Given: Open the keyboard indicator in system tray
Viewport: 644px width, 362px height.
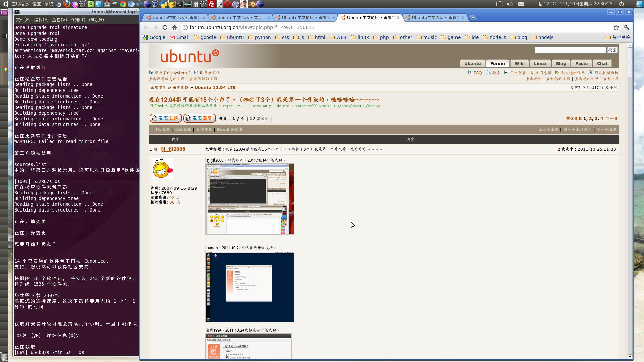Looking at the screenshot, I should tap(500, 4).
